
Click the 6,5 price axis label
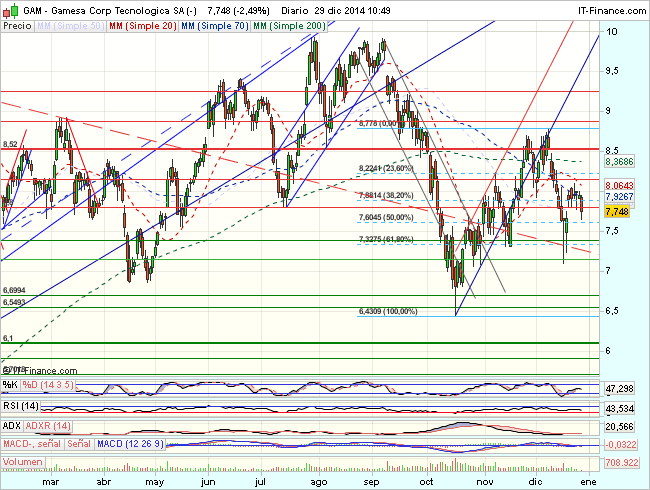(x=613, y=311)
